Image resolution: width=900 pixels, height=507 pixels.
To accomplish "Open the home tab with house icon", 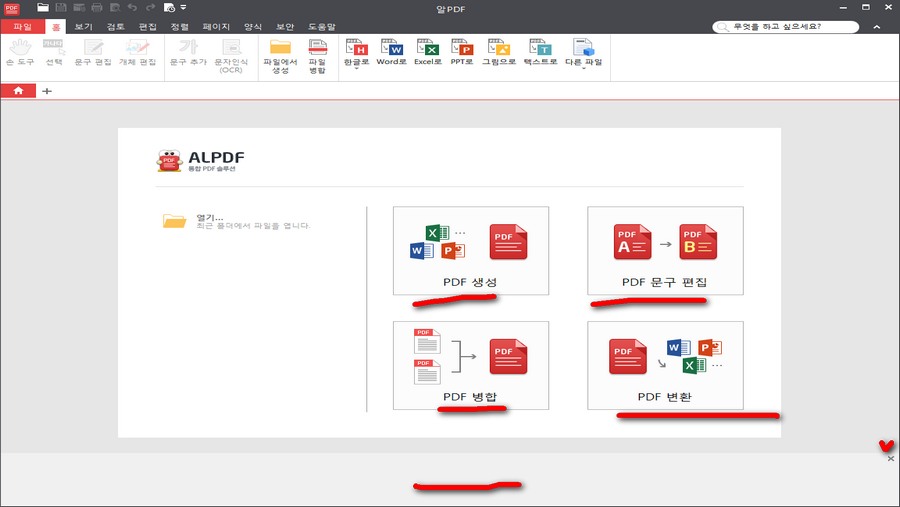I will (18, 91).
